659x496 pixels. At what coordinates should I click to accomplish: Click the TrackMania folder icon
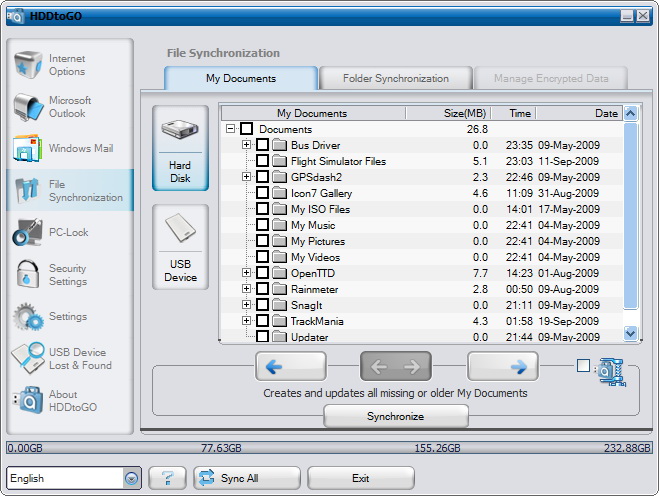coord(279,321)
